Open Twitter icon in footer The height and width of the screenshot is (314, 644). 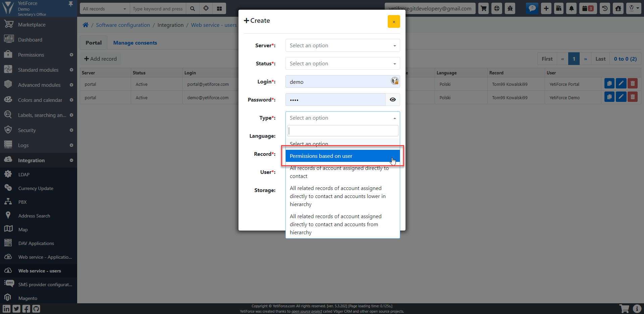(x=16, y=309)
